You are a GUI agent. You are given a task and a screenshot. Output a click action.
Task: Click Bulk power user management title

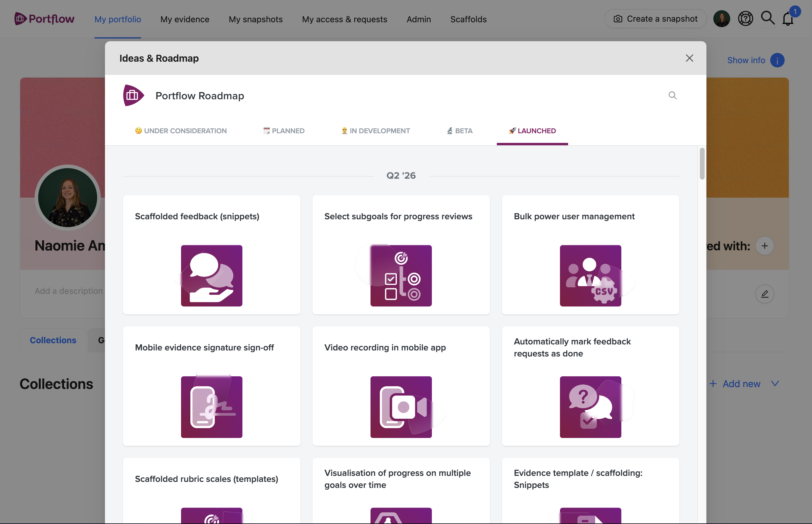[x=574, y=216]
